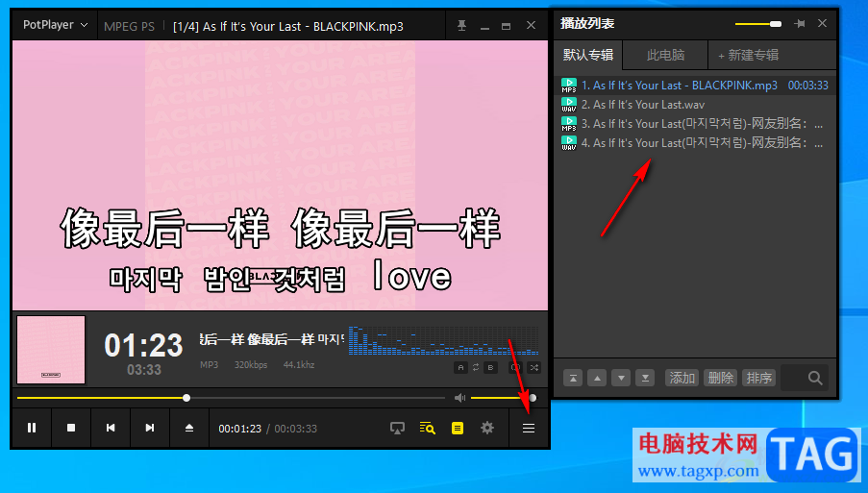Select playlist track 3 MP3 entry
Image resolution: width=868 pixels, height=493 pixels.
pos(695,124)
